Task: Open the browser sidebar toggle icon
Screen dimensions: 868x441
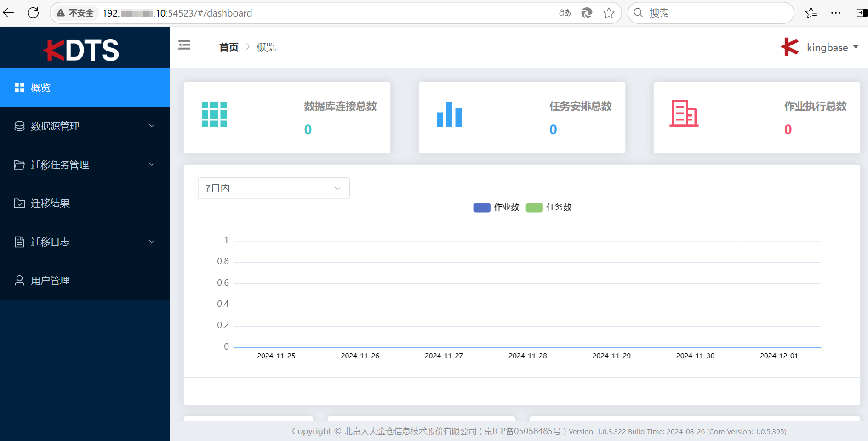Action: pos(862,13)
